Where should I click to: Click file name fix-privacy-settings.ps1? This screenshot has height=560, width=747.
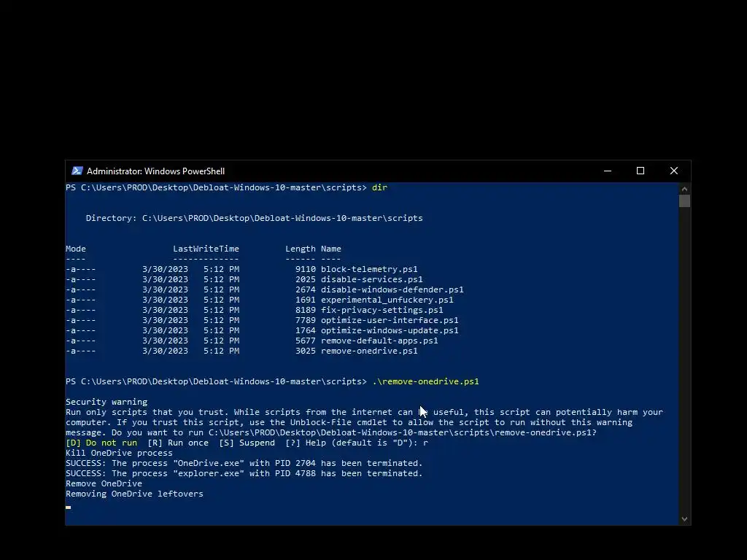(382, 310)
